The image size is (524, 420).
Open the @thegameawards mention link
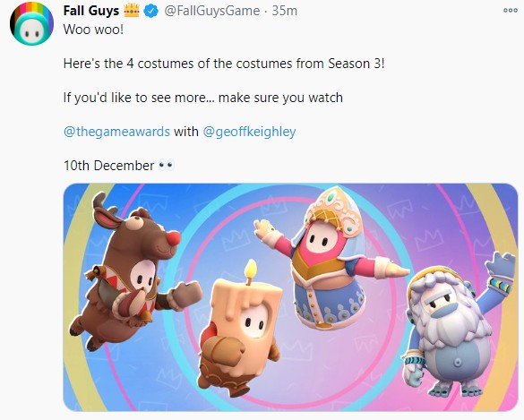[x=116, y=132]
